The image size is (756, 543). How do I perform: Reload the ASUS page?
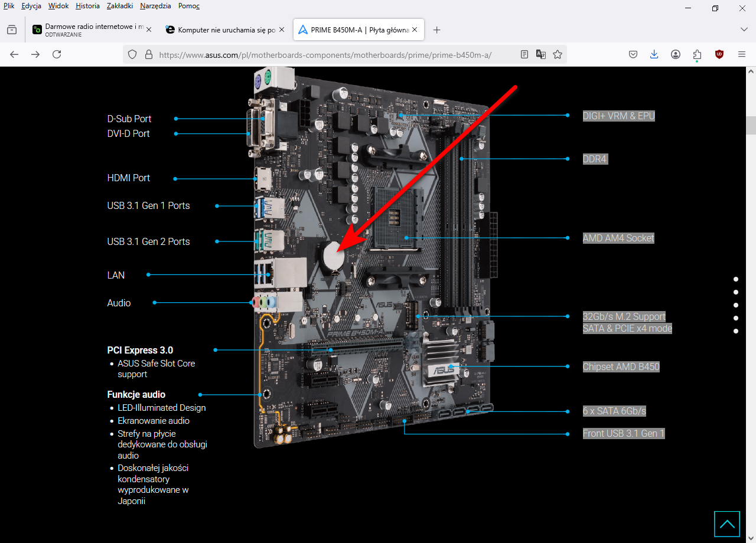coord(57,54)
